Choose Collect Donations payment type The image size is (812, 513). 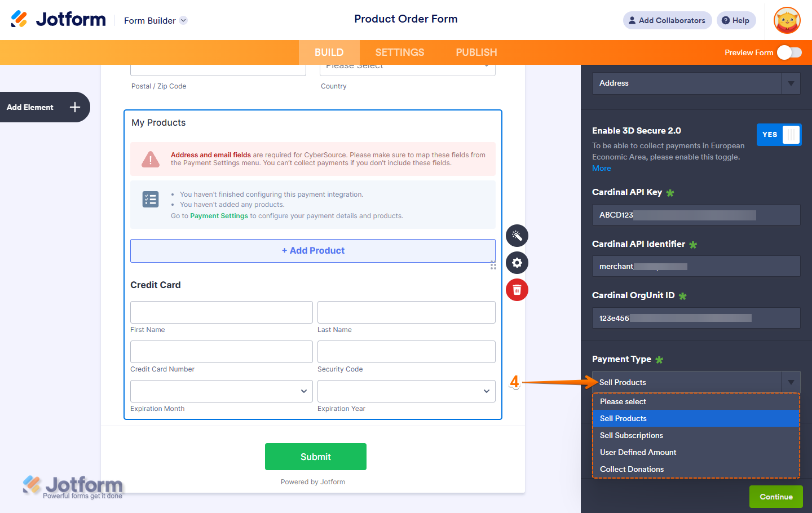point(632,469)
